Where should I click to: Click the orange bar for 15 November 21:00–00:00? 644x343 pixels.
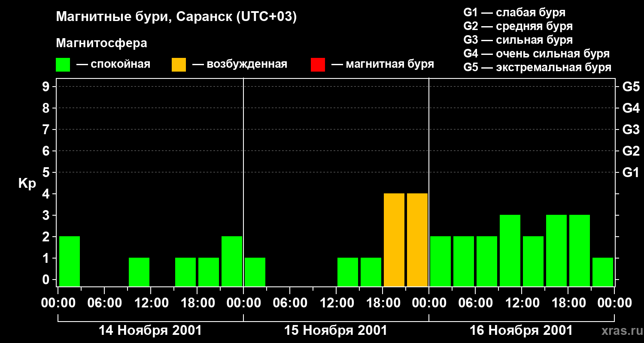pos(417,240)
